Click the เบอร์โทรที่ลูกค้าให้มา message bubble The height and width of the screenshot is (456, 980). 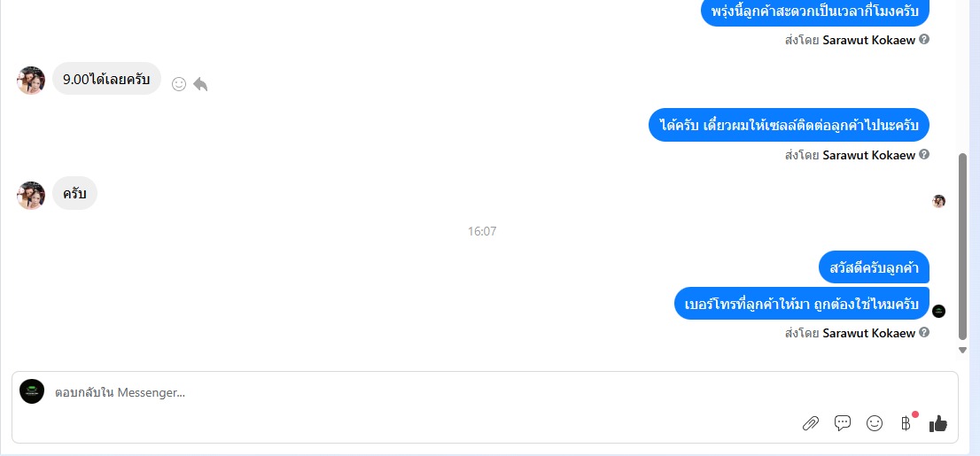[802, 305]
